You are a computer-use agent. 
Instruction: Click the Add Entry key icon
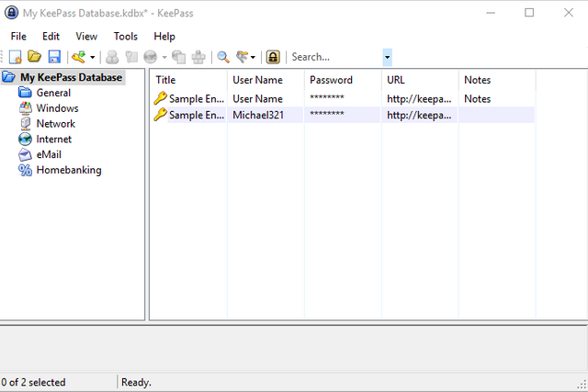79,57
